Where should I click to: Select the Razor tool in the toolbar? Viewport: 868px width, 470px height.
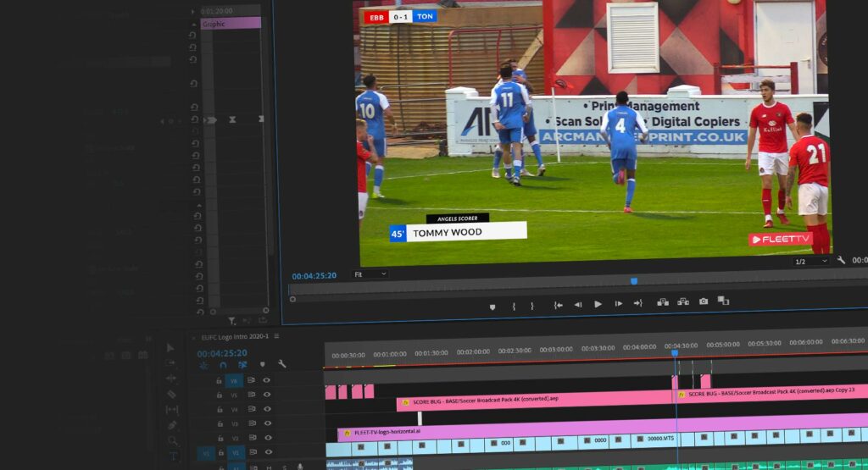(171, 394)
